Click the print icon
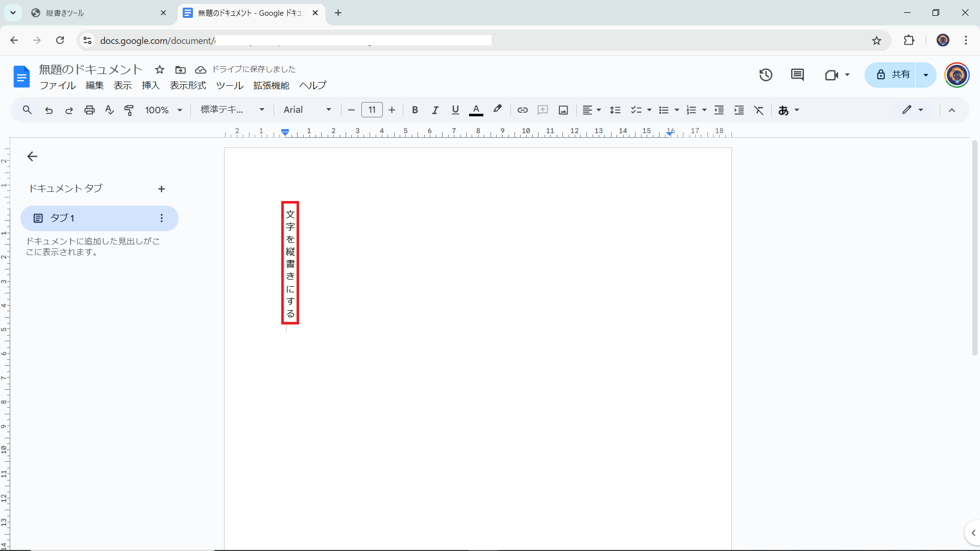The height and width of the screenshot is (551, 980). click(x=89, y=110)
